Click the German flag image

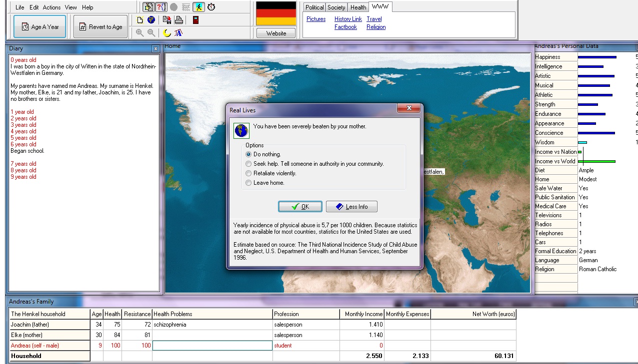point(276,13)
